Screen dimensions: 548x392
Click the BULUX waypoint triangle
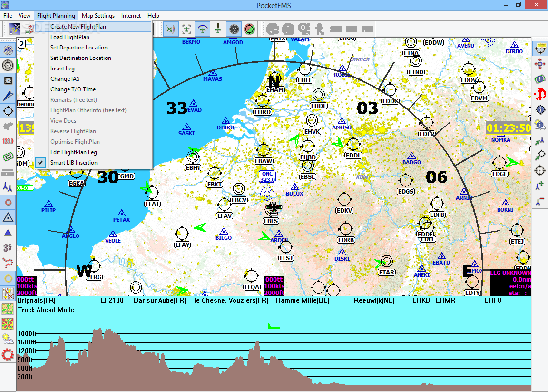pyautogui.click(x=294, y=187)
